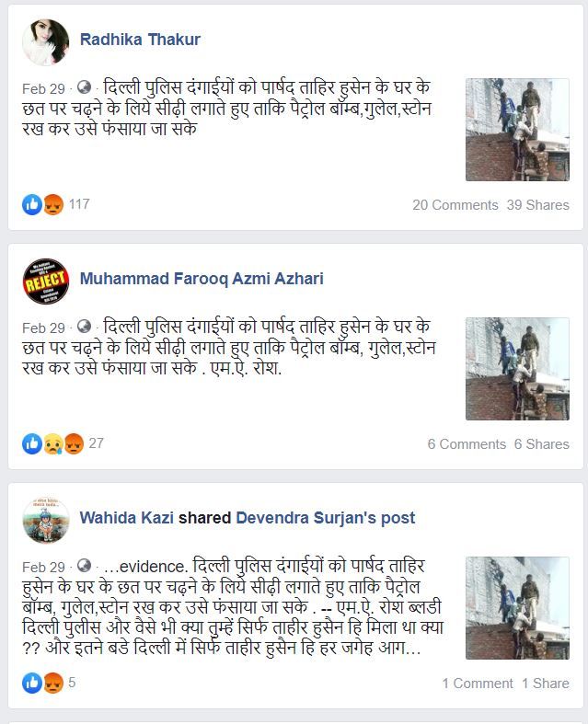
Task: Click the globe privacy icon on Wahida Kazi's post
Action: tap(84, 565)
